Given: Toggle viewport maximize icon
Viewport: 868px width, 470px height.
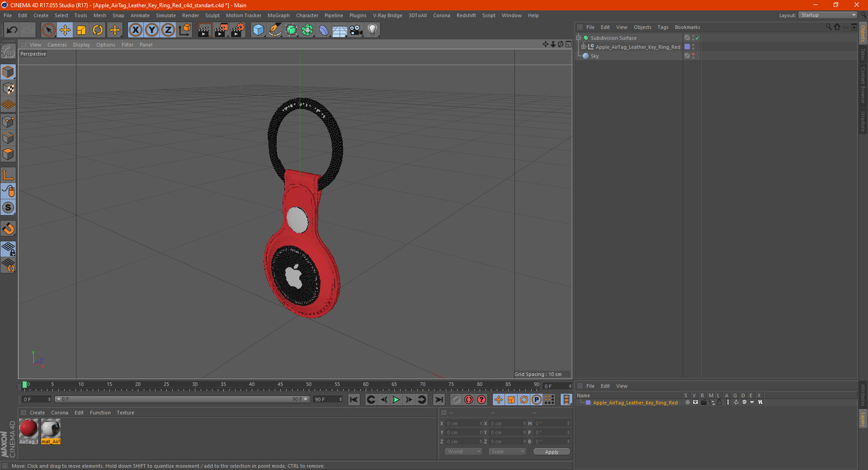Looking at the screenshot, I should pyautogui.click(x=568, y=44).
